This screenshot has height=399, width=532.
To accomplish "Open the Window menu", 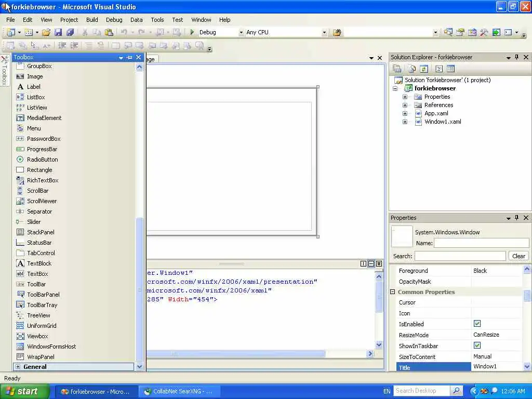I will pos(201,20).
